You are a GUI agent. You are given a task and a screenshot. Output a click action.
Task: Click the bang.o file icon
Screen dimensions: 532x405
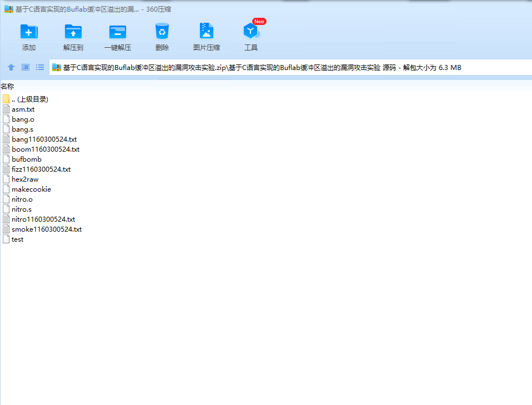[x=6, y=119]
